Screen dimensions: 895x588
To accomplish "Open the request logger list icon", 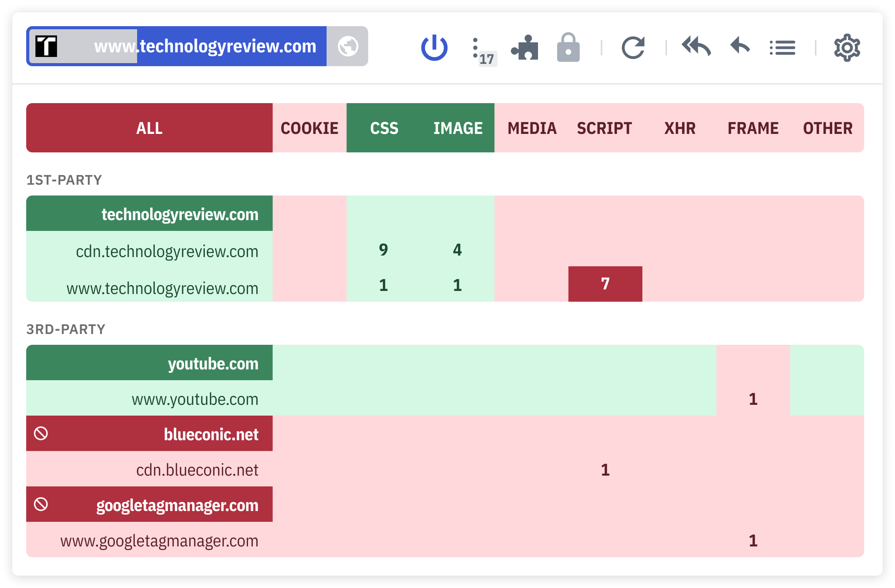I will [x=783, y=47].
